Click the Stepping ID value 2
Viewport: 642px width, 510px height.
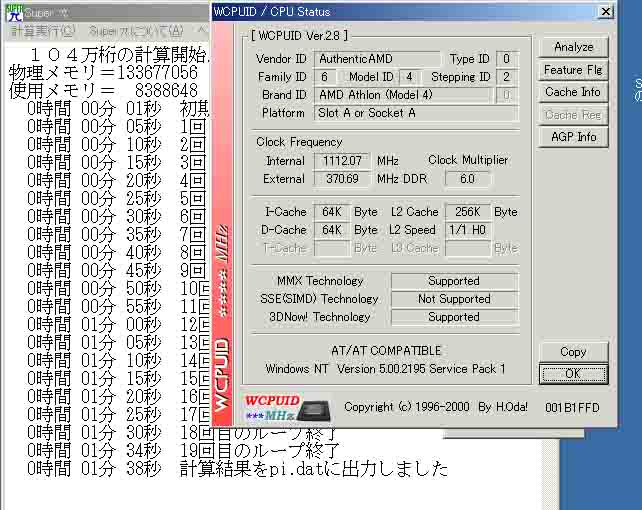(x=507, y=77)
